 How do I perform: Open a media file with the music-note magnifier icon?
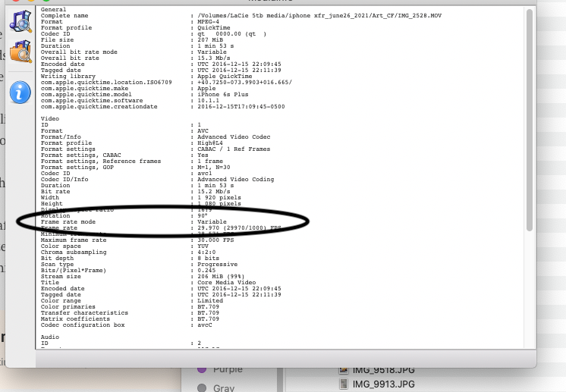click(x=20, y=22)
